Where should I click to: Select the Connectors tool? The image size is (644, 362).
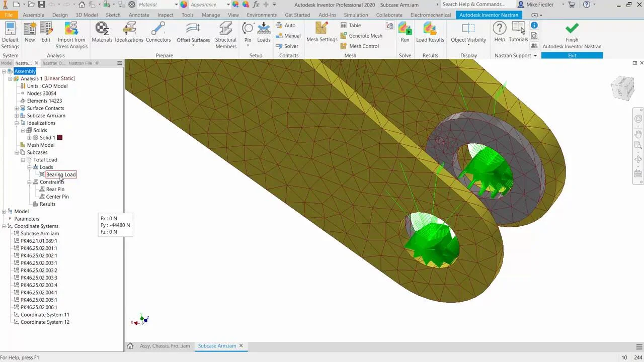158,32
